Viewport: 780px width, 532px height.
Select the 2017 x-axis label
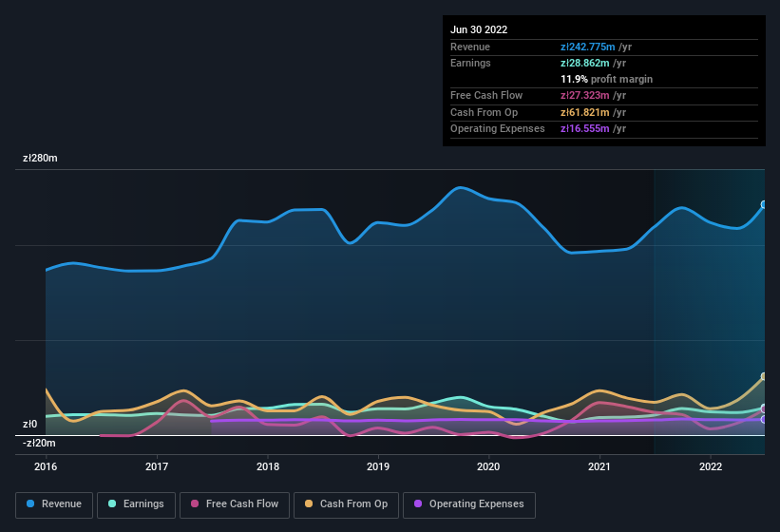(x=157, y=466)
